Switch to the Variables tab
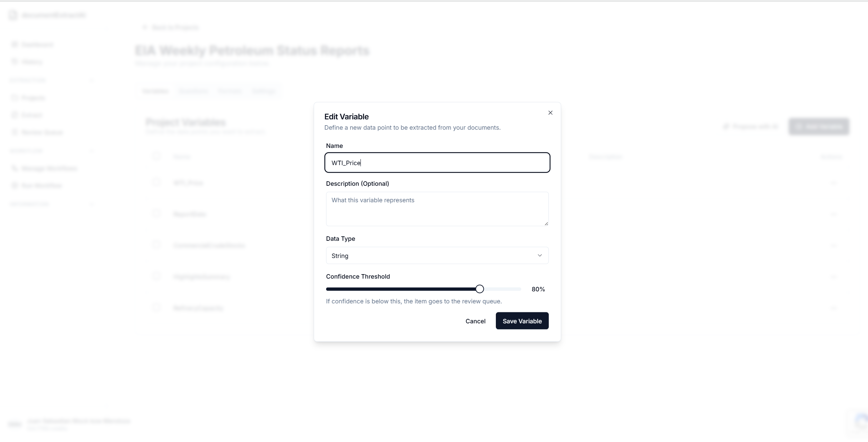 pyautogui.click(x=155, y=91)
